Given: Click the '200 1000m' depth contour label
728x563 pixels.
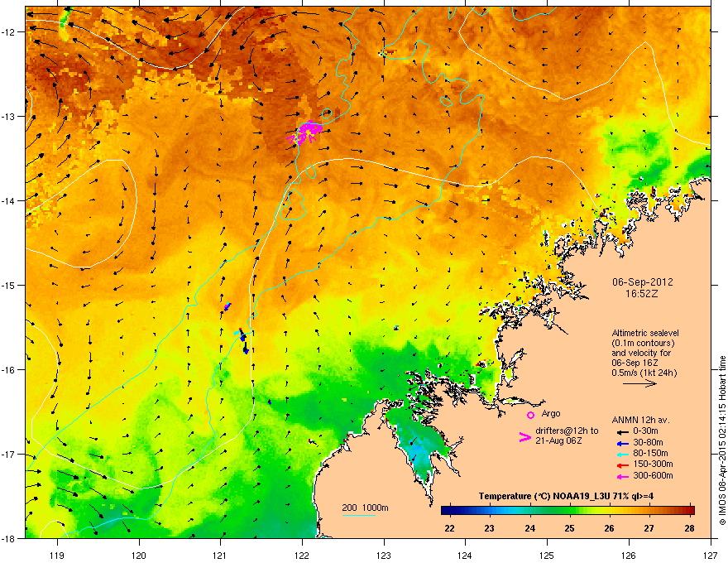Looking at the screenshot, I should coord(365,508).
